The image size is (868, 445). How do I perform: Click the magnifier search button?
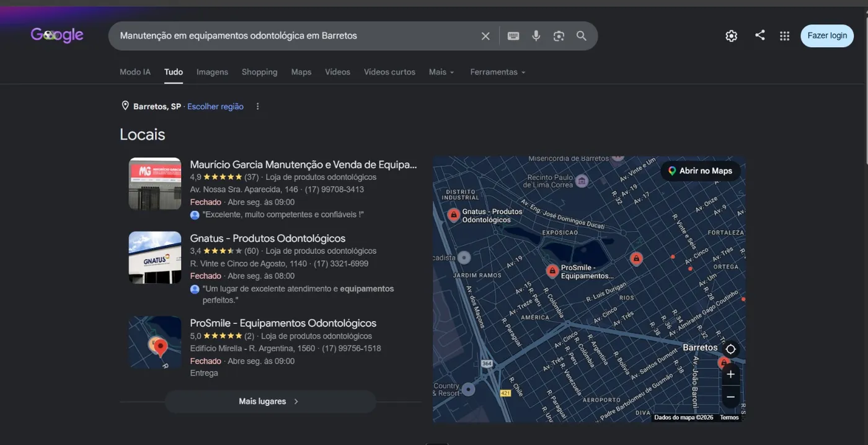point(582,36)
